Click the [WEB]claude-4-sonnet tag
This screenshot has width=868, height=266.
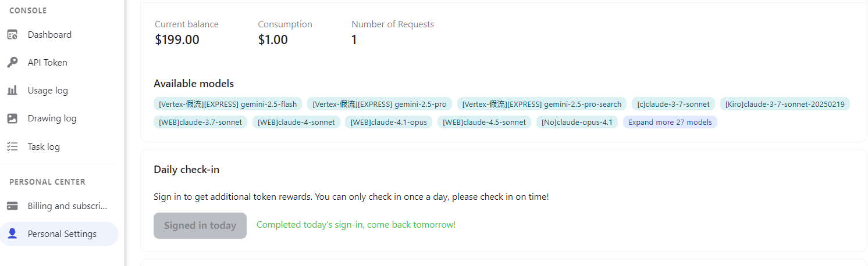[x=297, y=123]
